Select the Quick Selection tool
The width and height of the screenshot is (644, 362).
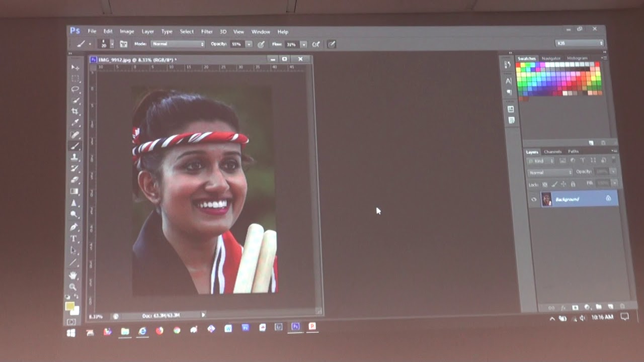coord(75,101)
